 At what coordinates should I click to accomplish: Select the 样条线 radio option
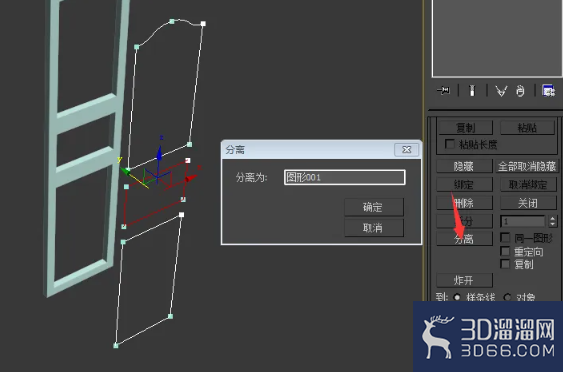click(x=457, y=297)
